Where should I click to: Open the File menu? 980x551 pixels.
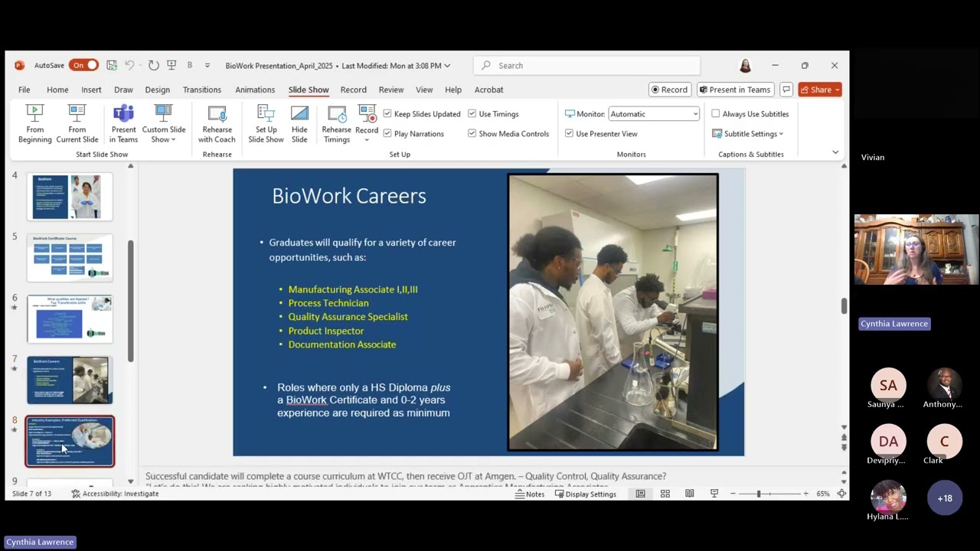[x=24, y=90]
